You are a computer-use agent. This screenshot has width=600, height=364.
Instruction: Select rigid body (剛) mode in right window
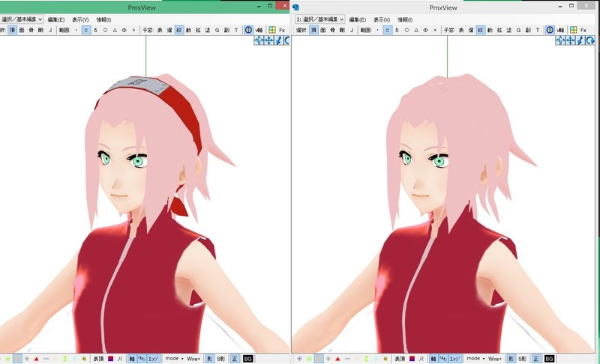coord(342,30)
